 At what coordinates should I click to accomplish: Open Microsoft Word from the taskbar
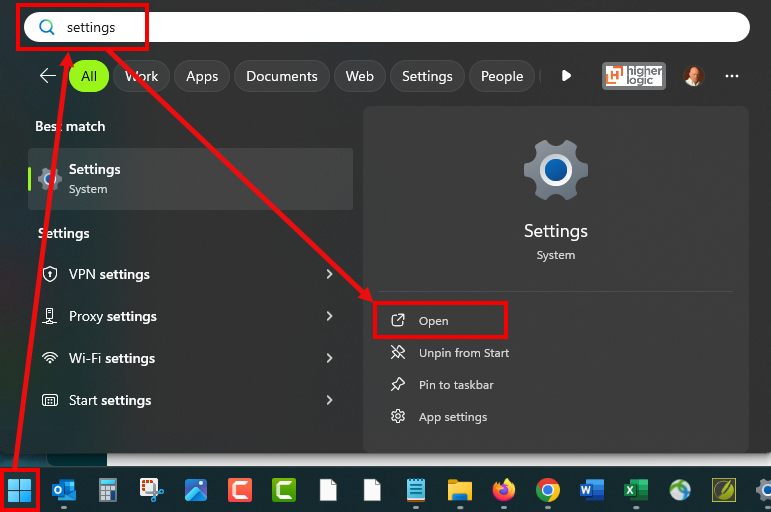[591, 490]
